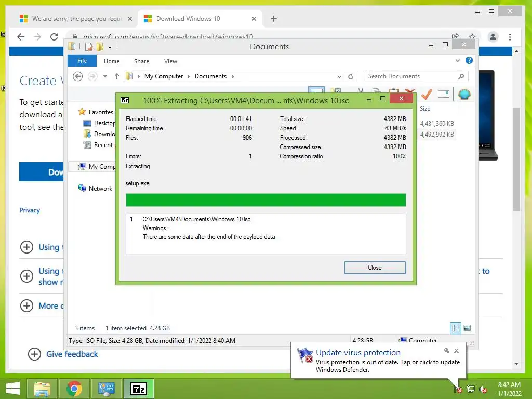Screen dimensions: 532x399
Task: Select the file sized 4,431,360 KB
Action: tap(436, 124)
